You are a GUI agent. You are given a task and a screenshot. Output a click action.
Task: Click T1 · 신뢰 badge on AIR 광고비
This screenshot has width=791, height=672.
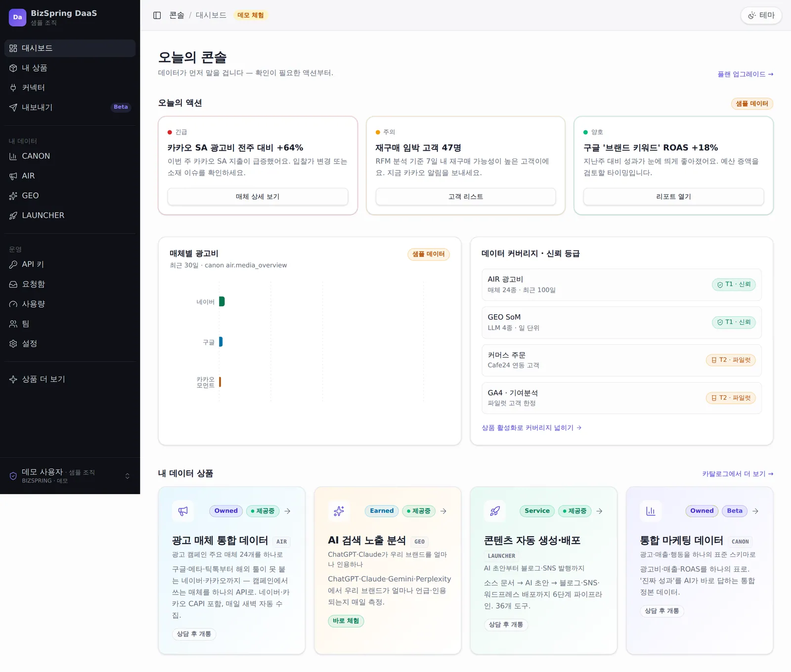point(734,285)
